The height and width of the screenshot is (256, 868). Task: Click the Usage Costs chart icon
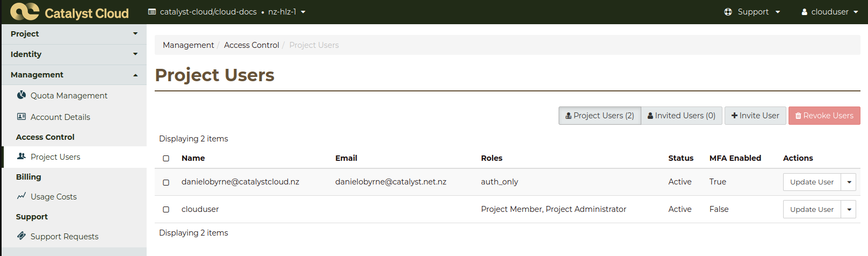[21, 196]
